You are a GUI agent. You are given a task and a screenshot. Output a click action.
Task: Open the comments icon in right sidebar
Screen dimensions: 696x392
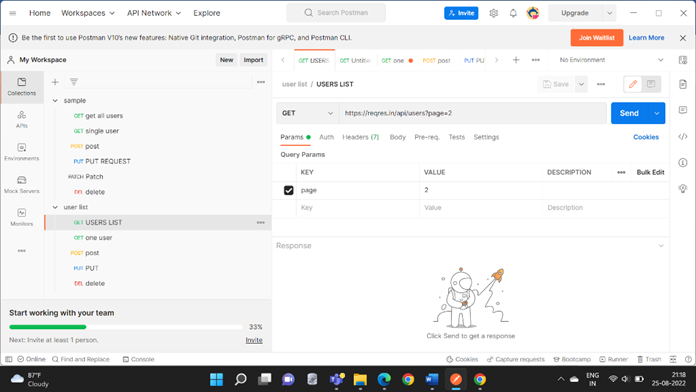[x=683, y=110]
